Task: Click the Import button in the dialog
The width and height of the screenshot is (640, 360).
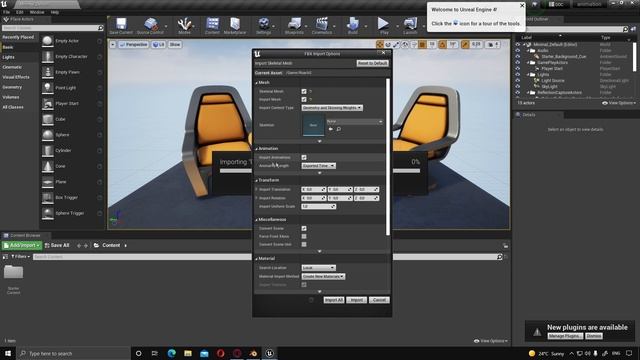Action: tap(356, 300)
